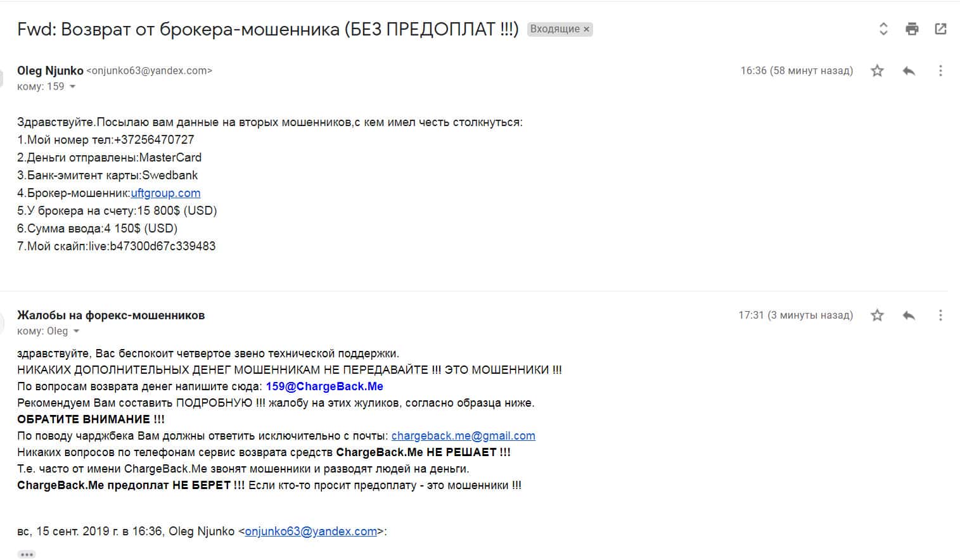Reply to the 17:31 message
The image size is (960, 560).
click(x=909, y=315)
